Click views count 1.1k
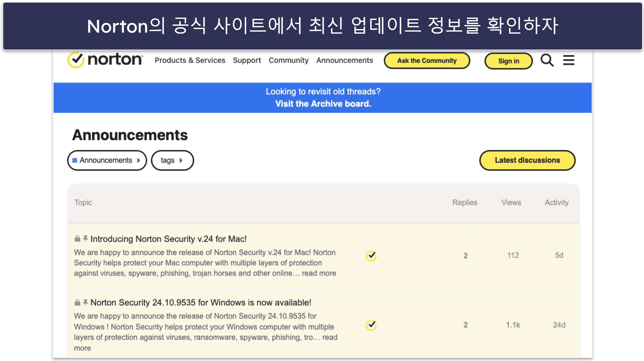 pos(513,325)
